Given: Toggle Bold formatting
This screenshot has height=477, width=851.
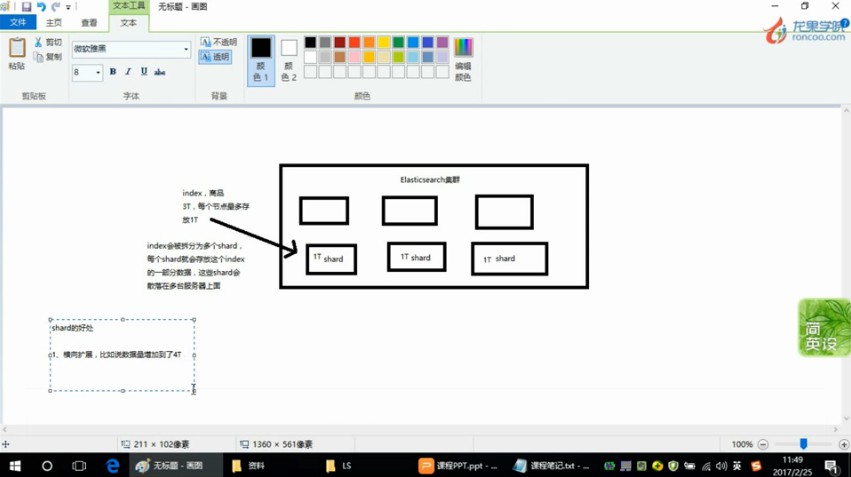Looking at the screenshot, I should tap(113, 72).
